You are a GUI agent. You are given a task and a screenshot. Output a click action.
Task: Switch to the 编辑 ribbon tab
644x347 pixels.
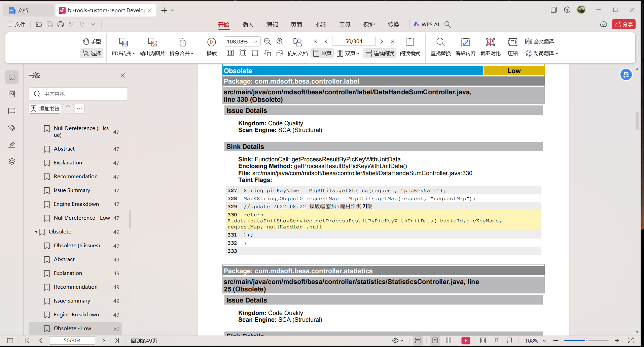pos(272,24)
